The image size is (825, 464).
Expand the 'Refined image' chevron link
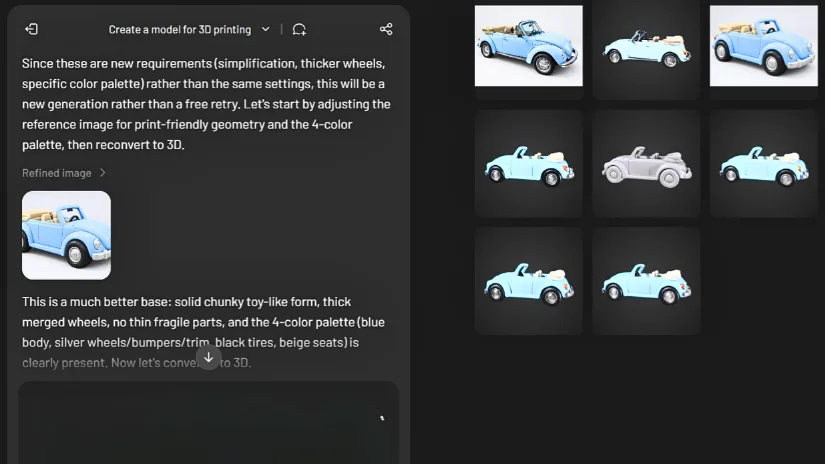click(64, 173)
